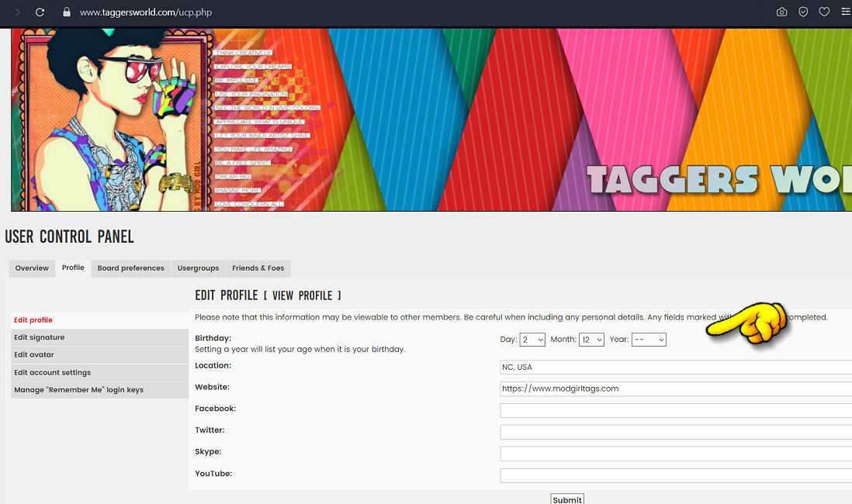This screenshot has width=852, height=504.
Task: Click the browser reload icon
Action: (x=40, y=12)
